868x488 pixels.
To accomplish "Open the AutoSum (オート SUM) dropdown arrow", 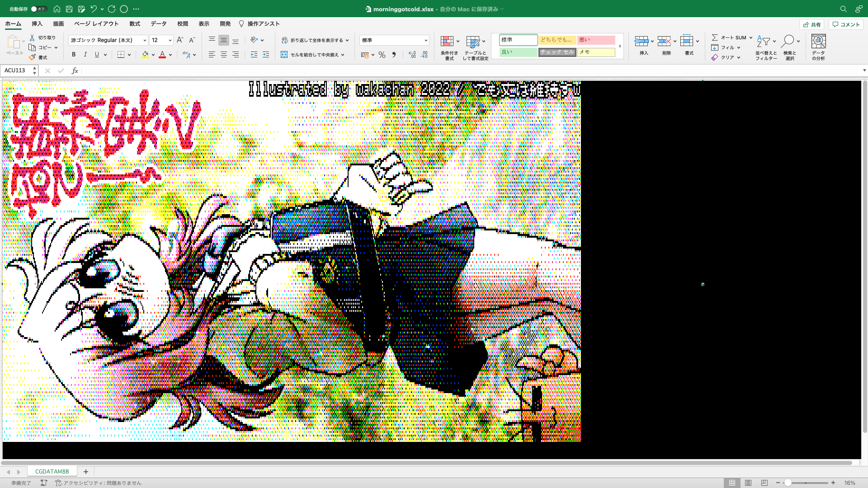I will pos(751,38).
